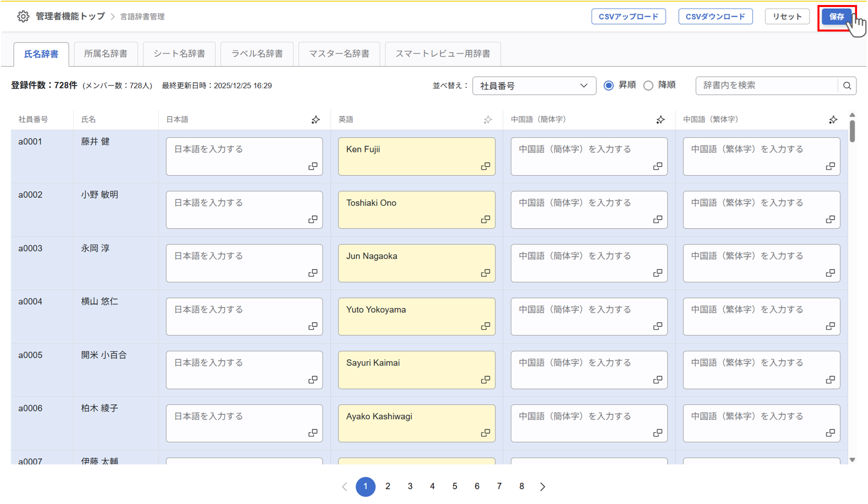Go to page 5 in pagination

454,486
